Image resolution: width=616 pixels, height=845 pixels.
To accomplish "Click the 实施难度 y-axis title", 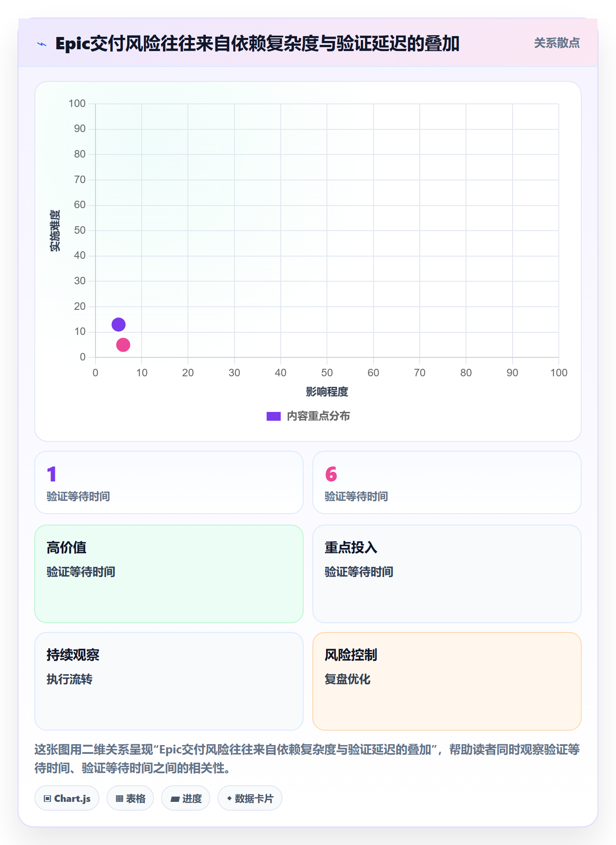I will 55,231.
